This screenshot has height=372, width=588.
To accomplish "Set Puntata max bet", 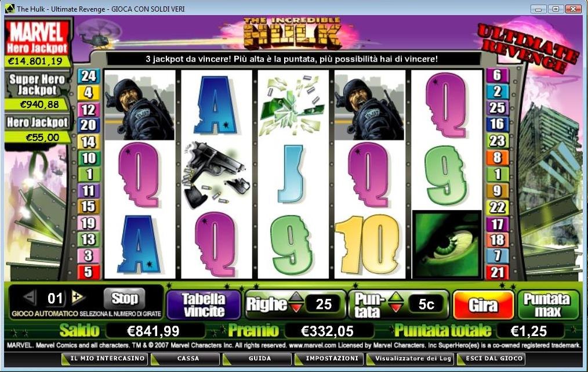I will 548,305.
